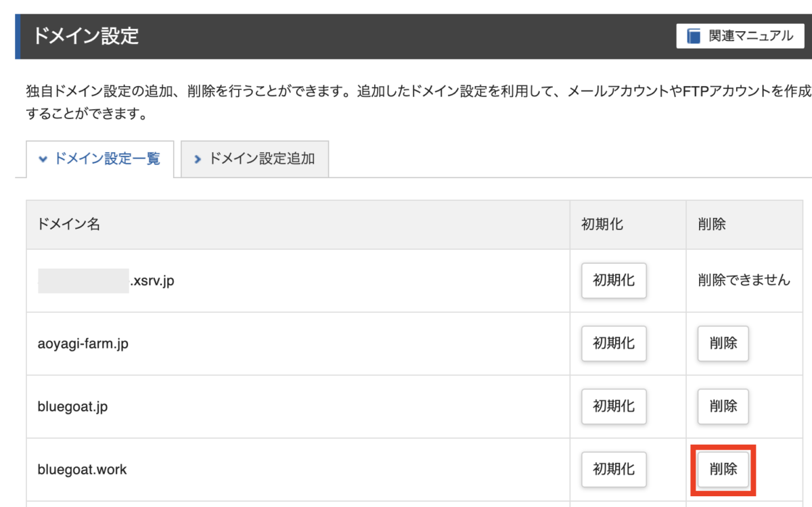Click the bluegoat.work domain name

[x=82, y=470]
